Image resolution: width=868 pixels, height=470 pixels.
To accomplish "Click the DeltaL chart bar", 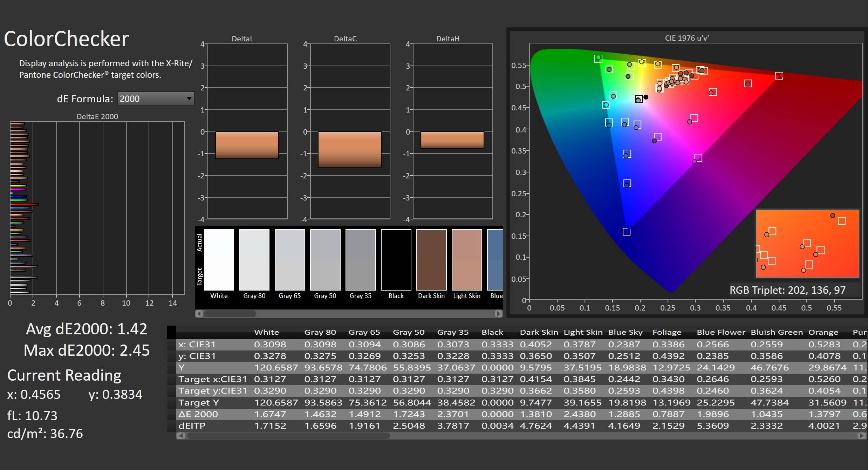I will coord(247,145).
